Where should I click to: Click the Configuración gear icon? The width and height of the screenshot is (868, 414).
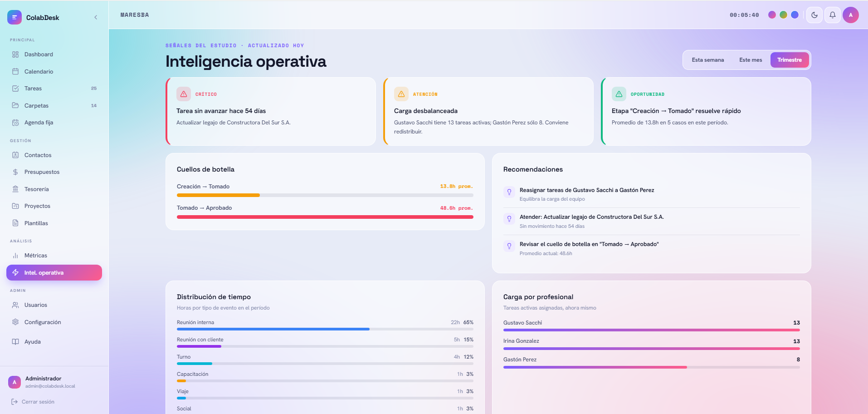click(15, 322)
